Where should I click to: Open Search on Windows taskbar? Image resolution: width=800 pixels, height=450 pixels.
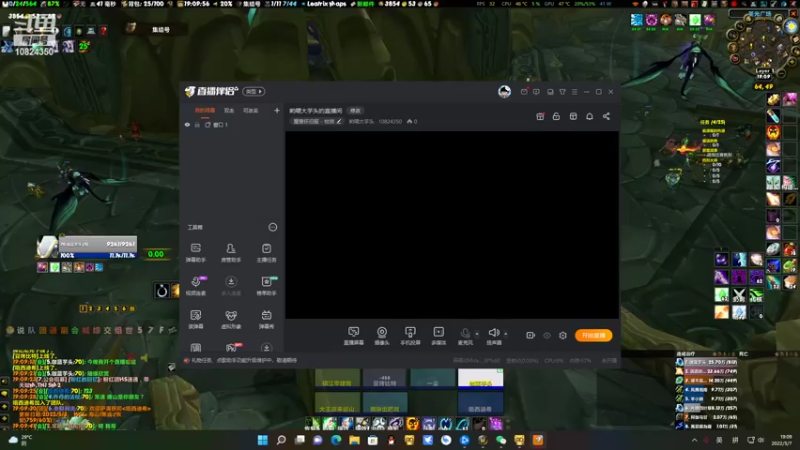point(281,440)
